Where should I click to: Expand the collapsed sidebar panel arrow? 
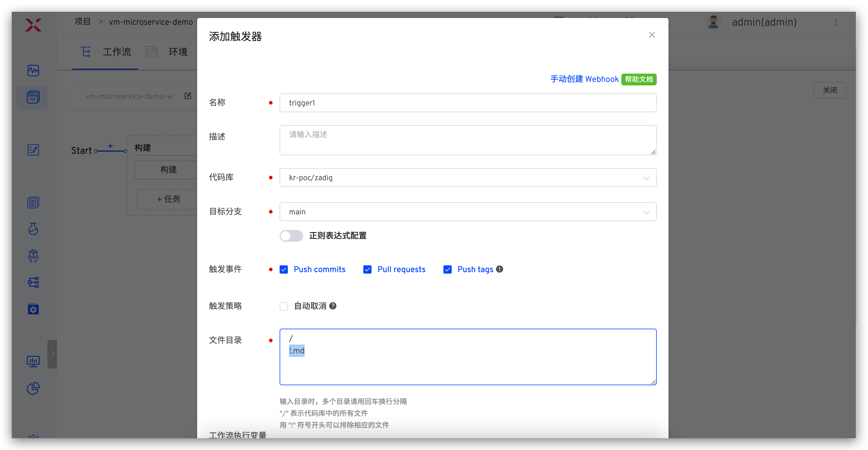[x=52, y=354]
